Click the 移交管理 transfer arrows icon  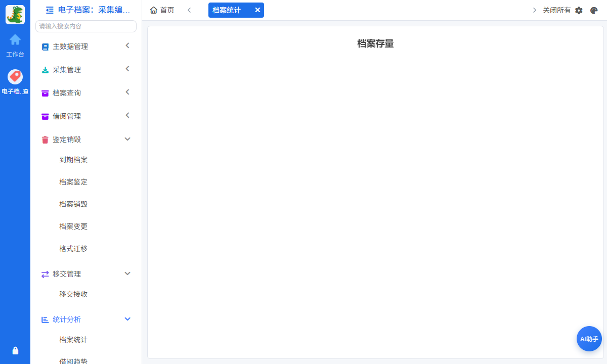[45, 275]
